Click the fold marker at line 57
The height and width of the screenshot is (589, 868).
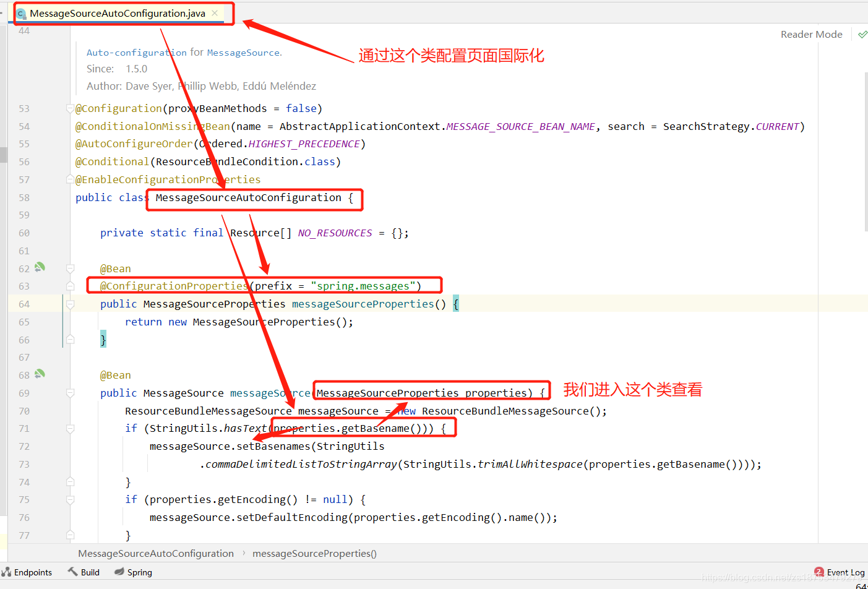click(x=70, y=179)
